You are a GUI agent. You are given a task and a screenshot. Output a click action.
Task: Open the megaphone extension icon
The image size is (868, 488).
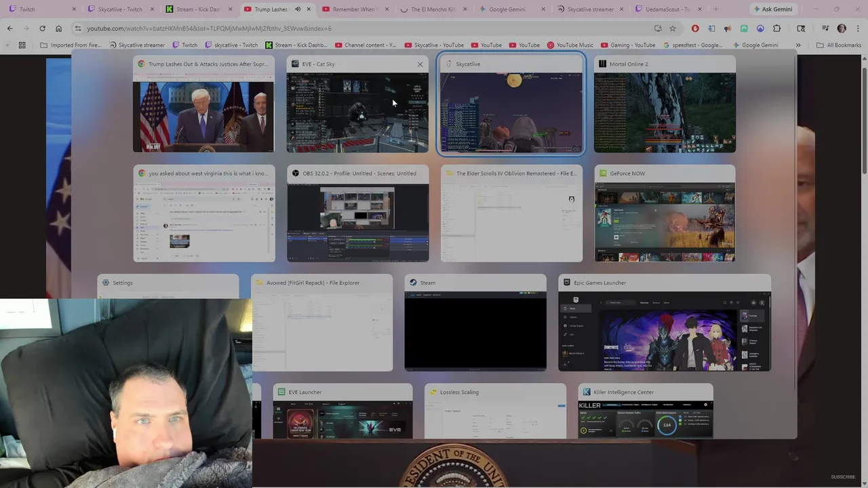coord(728,28)
